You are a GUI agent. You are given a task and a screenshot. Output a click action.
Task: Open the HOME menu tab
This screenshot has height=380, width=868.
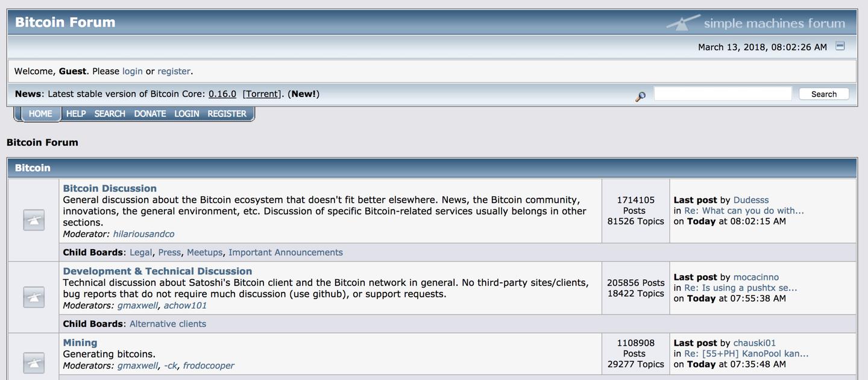tap(40, 113)
